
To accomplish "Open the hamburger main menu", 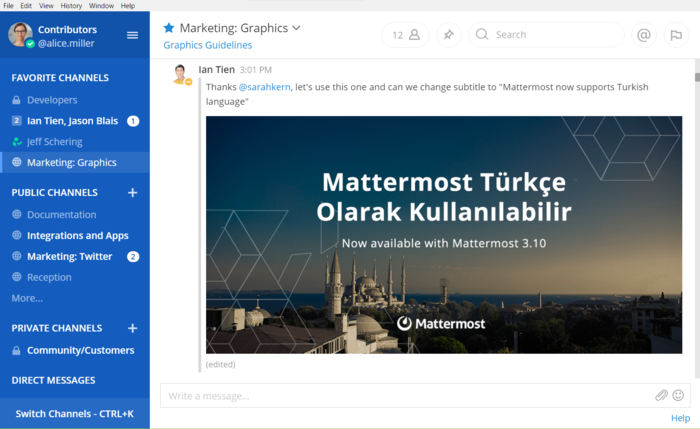I will click(x=132, y=35).
